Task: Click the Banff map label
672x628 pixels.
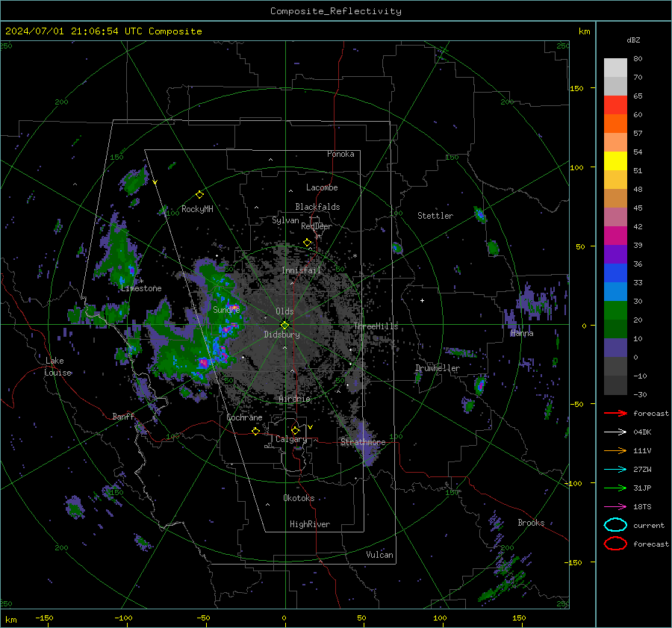Action: (123, 416)
